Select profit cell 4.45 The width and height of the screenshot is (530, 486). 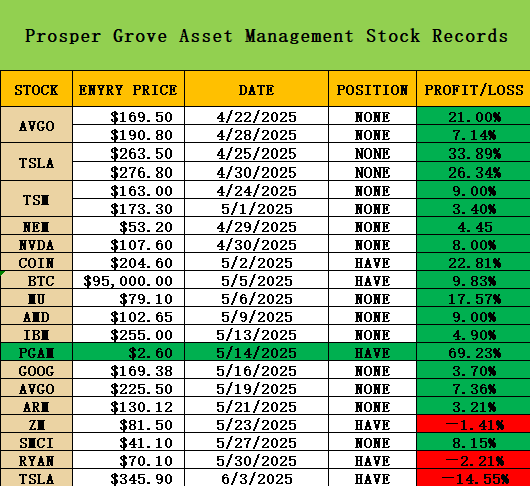[474, 226]
